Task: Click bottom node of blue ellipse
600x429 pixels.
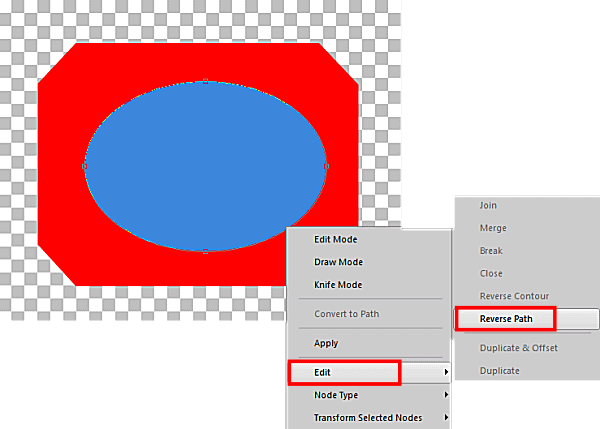Action: tap(205, 251)
